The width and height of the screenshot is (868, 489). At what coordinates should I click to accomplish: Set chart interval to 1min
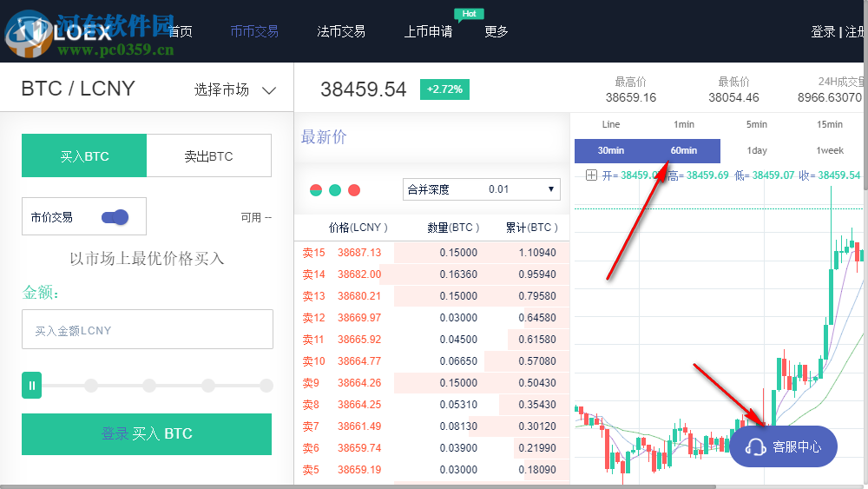point(684,124)
